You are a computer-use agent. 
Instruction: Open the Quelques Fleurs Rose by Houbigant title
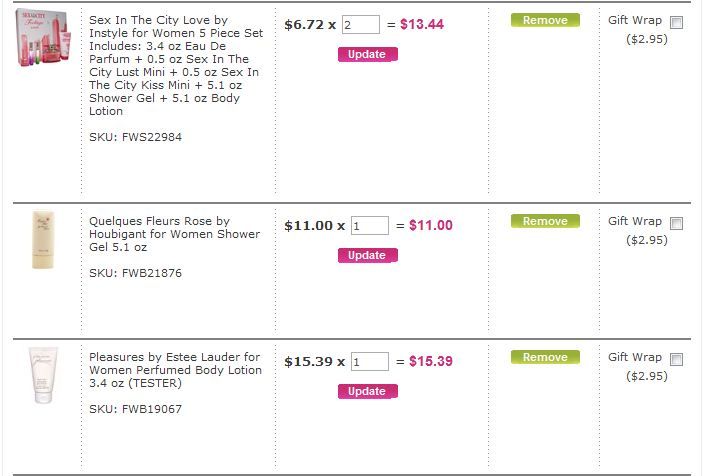(174, 234)
